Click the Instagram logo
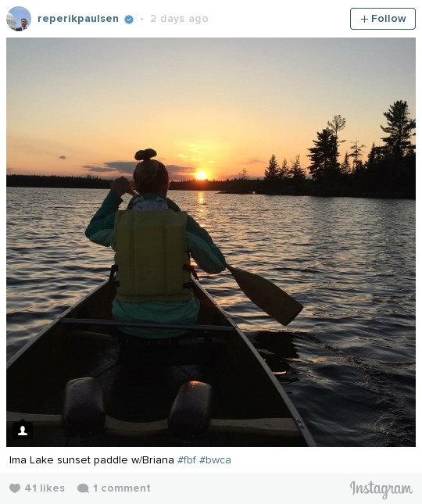The height and width of the screenshot is (504, 422). pyautogui.click(x=381, y=489)
